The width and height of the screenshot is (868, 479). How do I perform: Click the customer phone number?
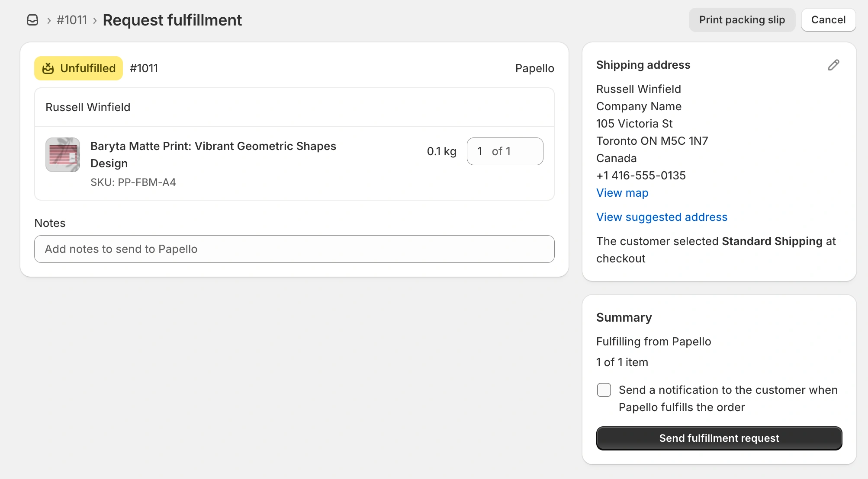click(641, 176)
